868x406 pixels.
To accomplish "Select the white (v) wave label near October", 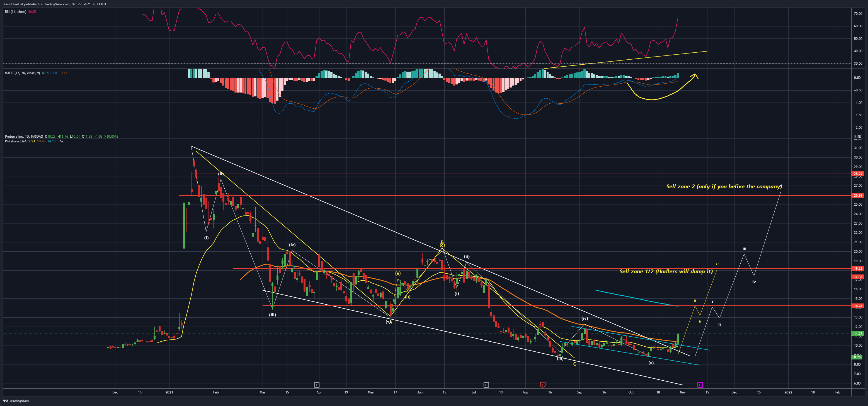I will tap(651, 363).
